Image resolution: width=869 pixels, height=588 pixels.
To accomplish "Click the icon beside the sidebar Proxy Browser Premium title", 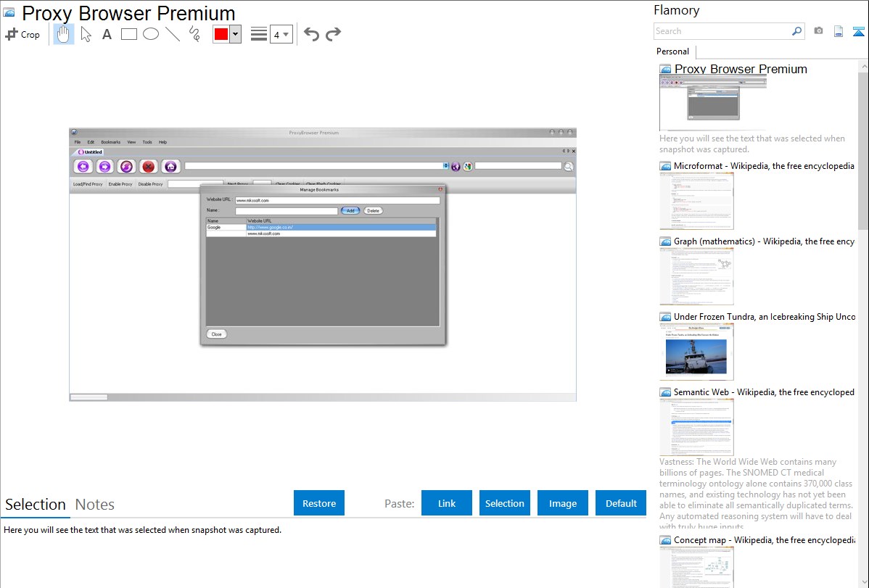I will [x=666, y=69].
